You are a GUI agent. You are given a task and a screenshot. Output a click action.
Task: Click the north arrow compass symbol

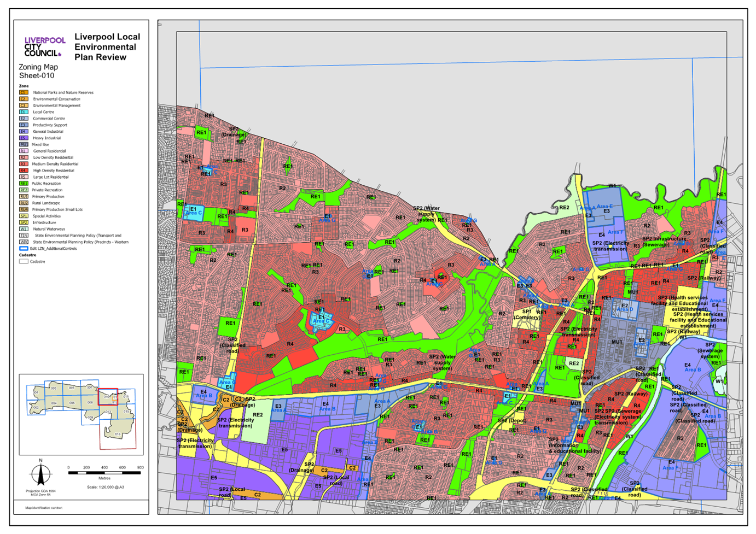40,473
